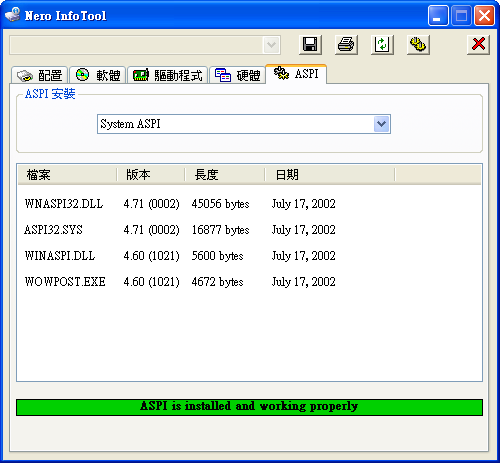
Task: Click the Print icon in toolbar
Action: point(346,44)
